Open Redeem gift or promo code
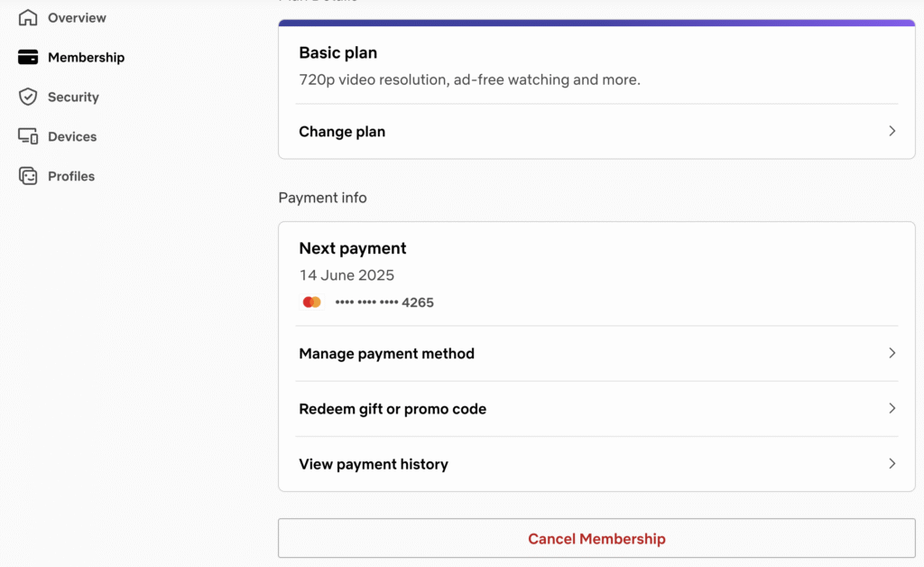This screenshot has width=924, height=567. point(596,408)
